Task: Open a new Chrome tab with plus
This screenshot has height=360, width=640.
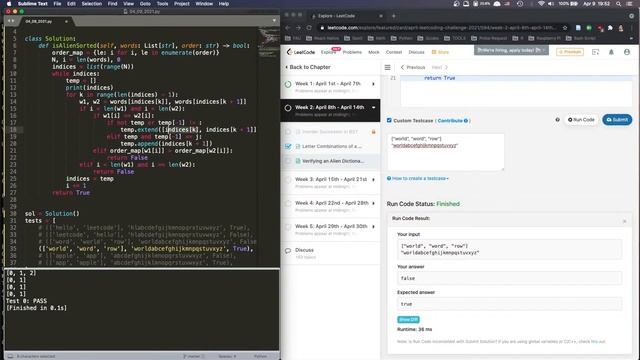Action: tap(393, 16)
